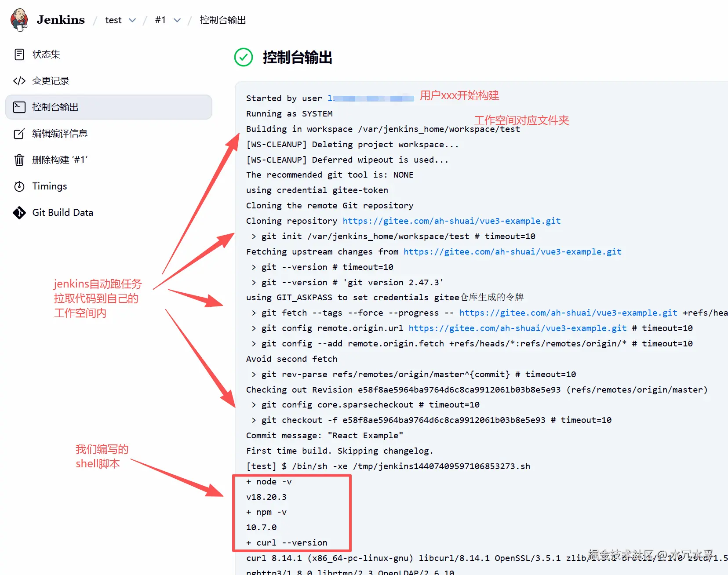Open the #1 build breadcrumb
This screenshot has width=728, height=575.
pos(160,20)
